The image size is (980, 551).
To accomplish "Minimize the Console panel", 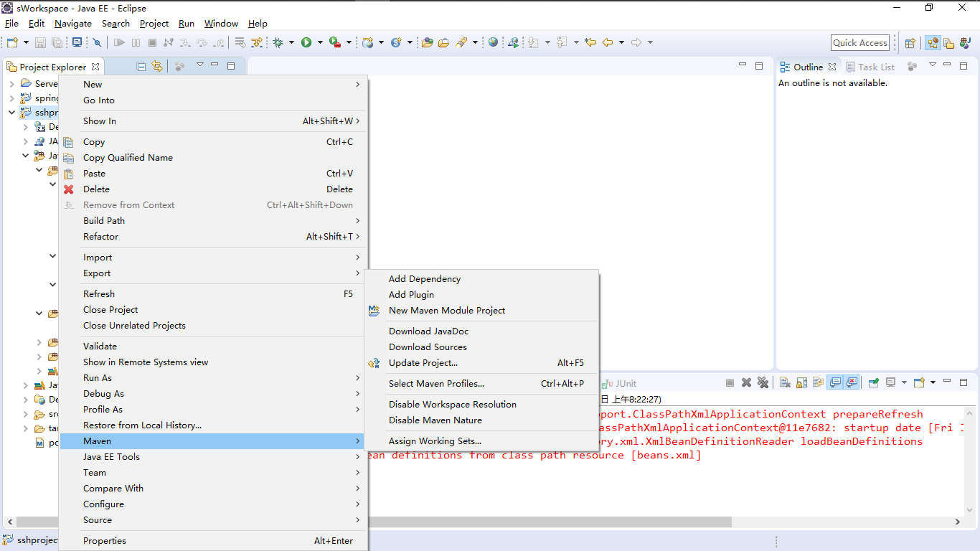I will tap(946, 381).
